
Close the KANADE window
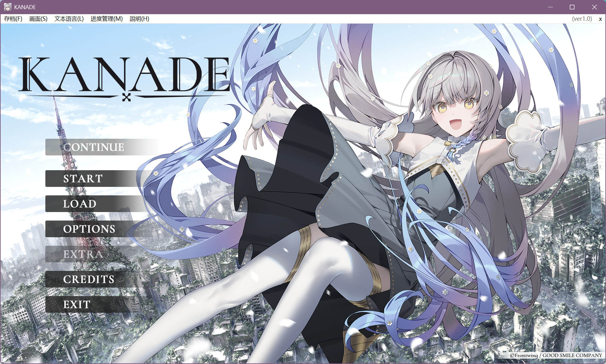[x=594, y=7]
